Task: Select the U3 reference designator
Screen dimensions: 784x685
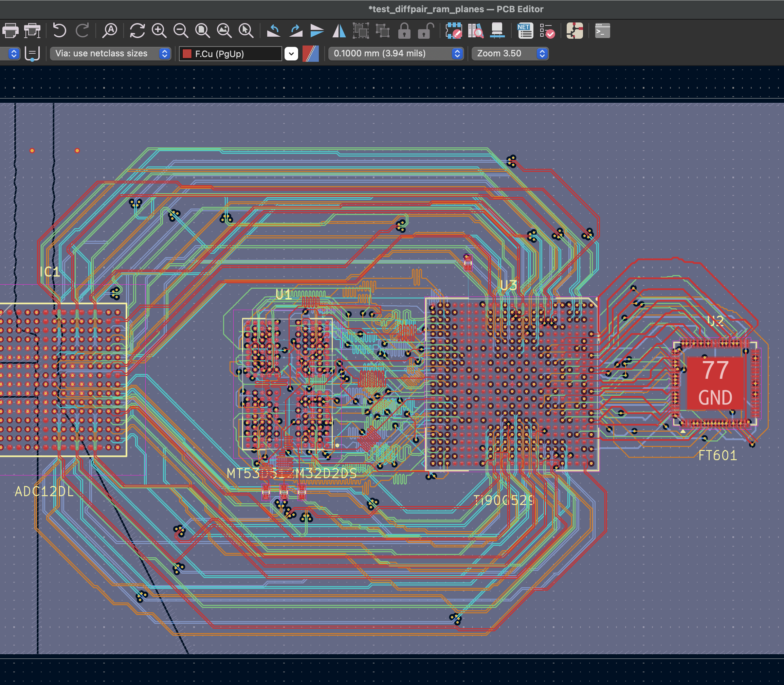Action: point(508,285)
